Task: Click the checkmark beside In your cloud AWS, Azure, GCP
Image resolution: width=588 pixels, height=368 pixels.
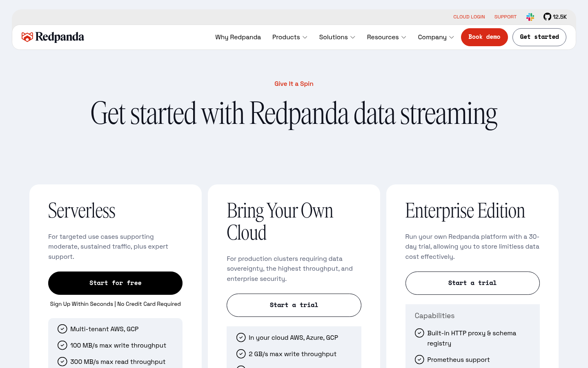Action: point(241,337)
